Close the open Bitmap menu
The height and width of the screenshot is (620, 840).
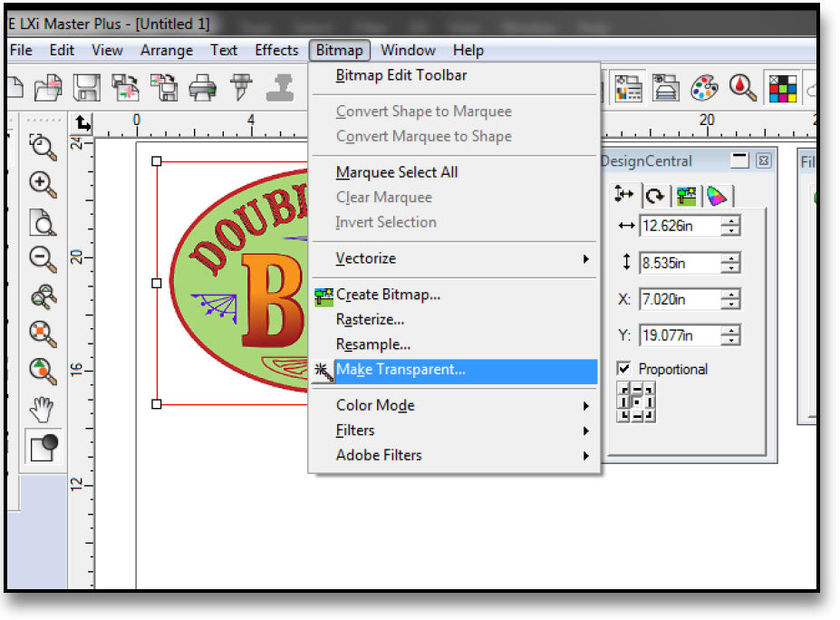tap(340, 51)
